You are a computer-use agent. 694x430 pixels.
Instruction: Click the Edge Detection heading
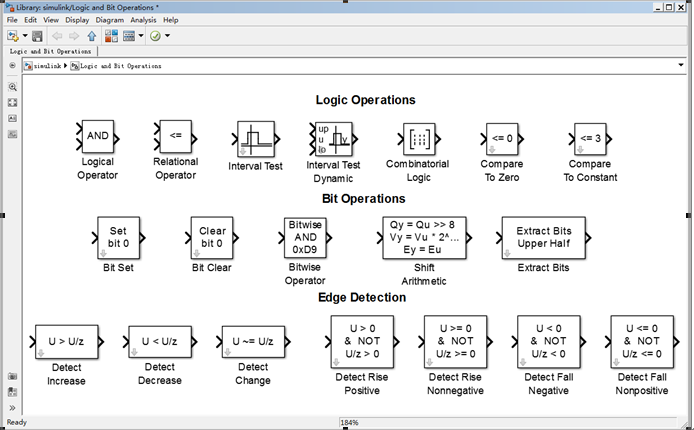(362, 297)
